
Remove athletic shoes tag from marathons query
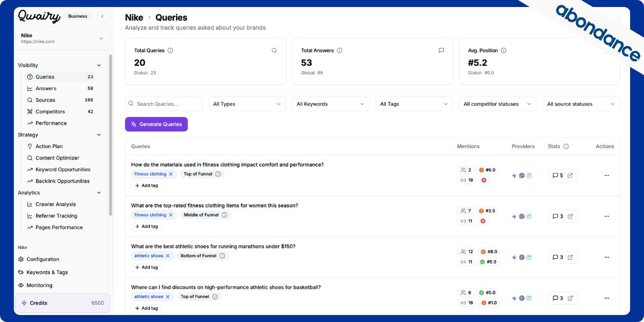pyautogui.click(x=167, y=256)
